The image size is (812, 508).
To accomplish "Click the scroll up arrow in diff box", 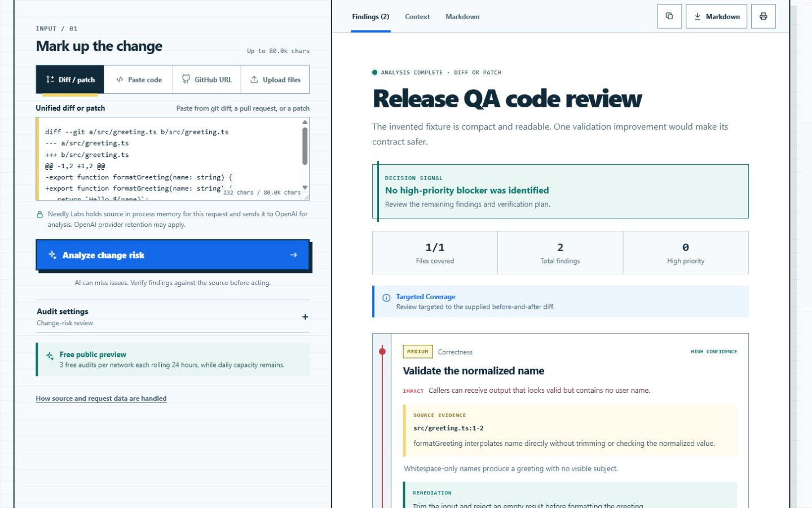I will 305,122.
